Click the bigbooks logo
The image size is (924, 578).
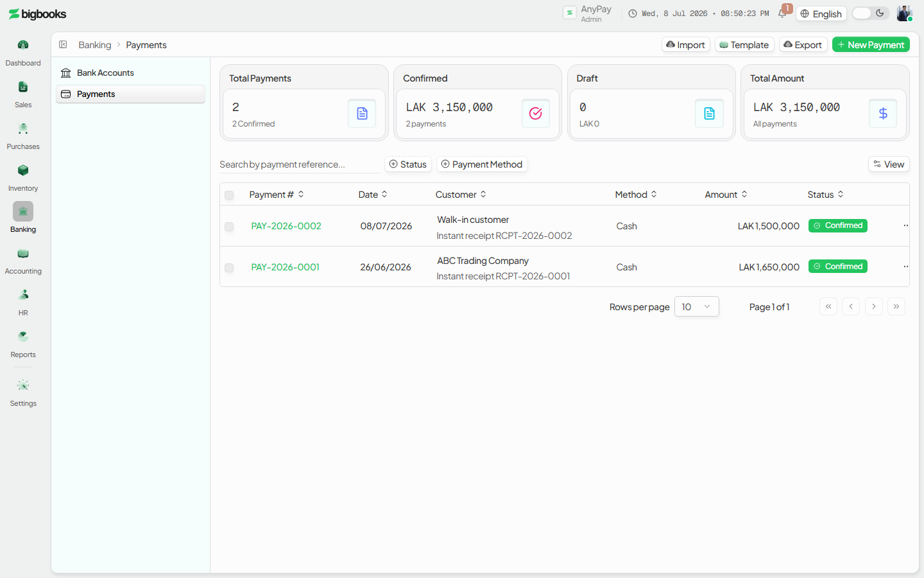point(37,14)
